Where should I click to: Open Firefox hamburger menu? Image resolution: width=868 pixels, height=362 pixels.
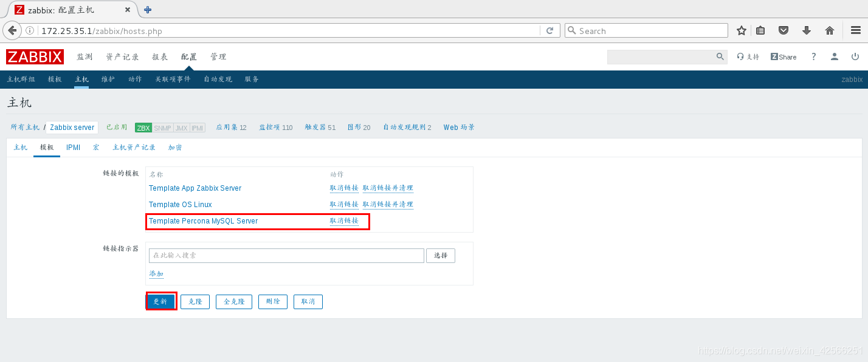point(856,30)
